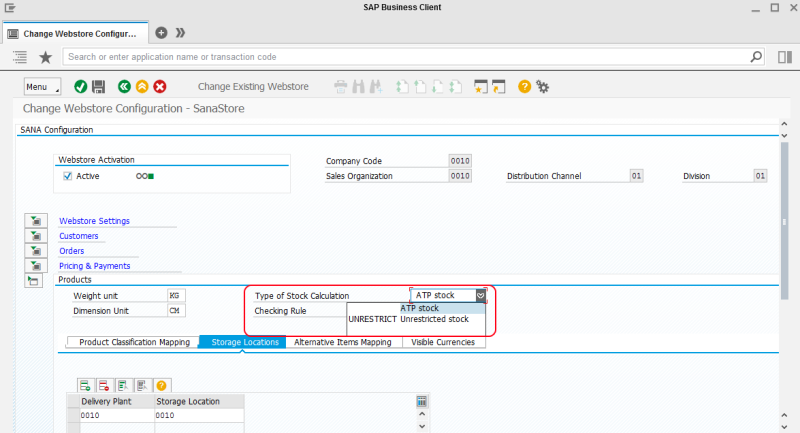Open table column settings icon
The width and height of the screenshot is (800, 433).
click(421, 401)
